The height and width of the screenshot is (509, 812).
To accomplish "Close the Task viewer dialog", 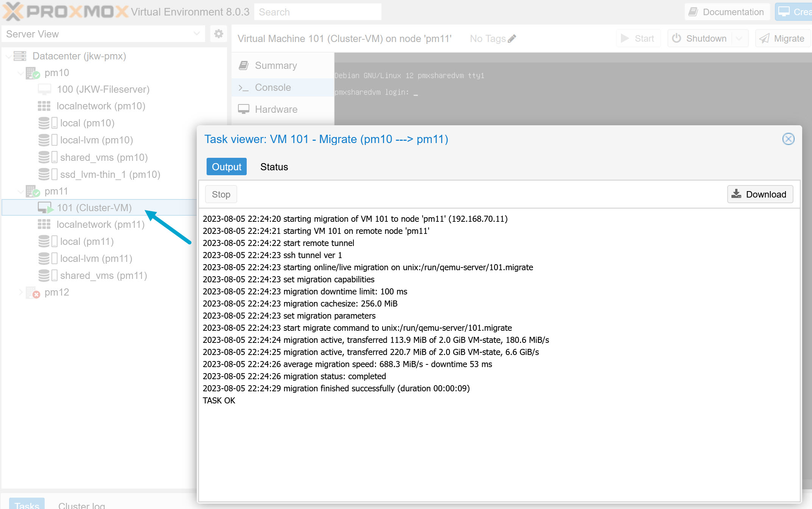I will [x=788, y=139].
